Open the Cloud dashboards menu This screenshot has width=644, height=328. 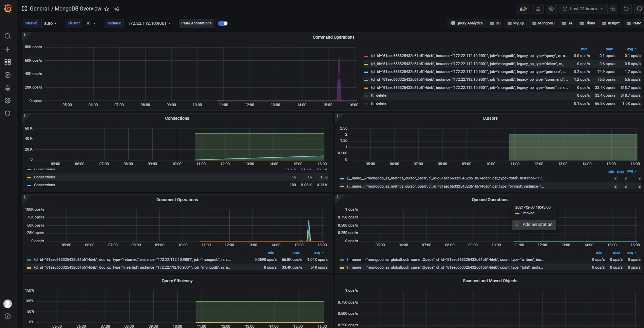pyautogui.click(x=587, y=23)
